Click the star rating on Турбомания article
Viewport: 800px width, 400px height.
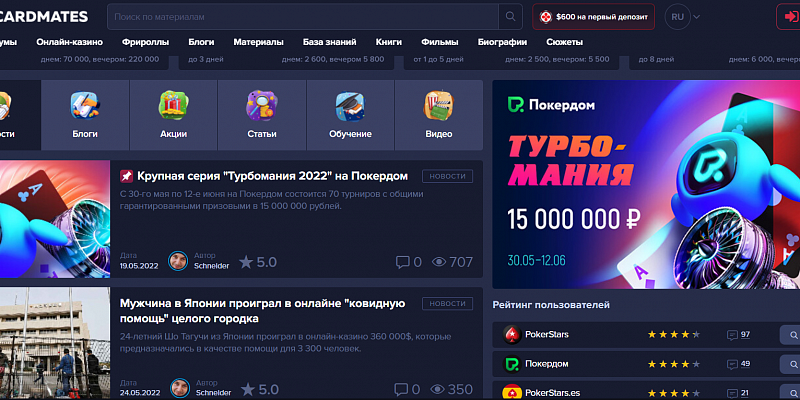pos(258,262)
